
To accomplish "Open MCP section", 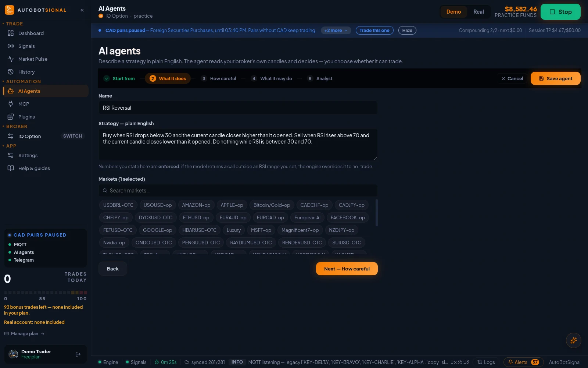I will click(x=46, y=104).
